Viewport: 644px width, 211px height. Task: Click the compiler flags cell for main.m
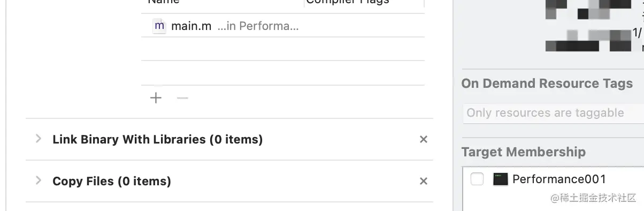click(365, 26)
